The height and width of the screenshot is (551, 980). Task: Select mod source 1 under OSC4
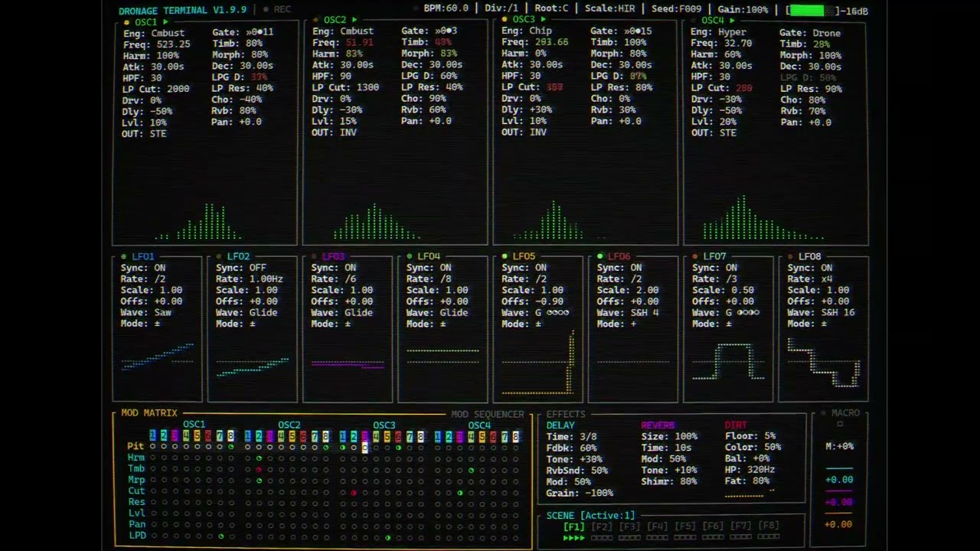click(437, 436)
